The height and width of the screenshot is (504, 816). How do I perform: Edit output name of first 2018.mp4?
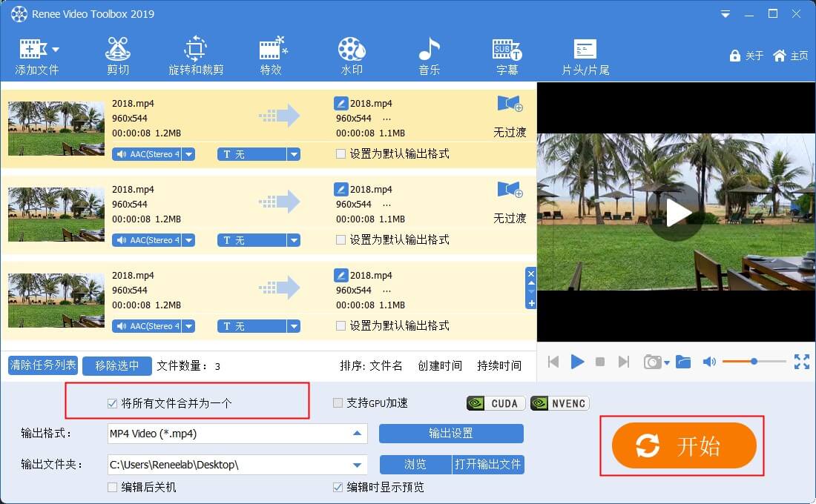(x=341, y=103)
